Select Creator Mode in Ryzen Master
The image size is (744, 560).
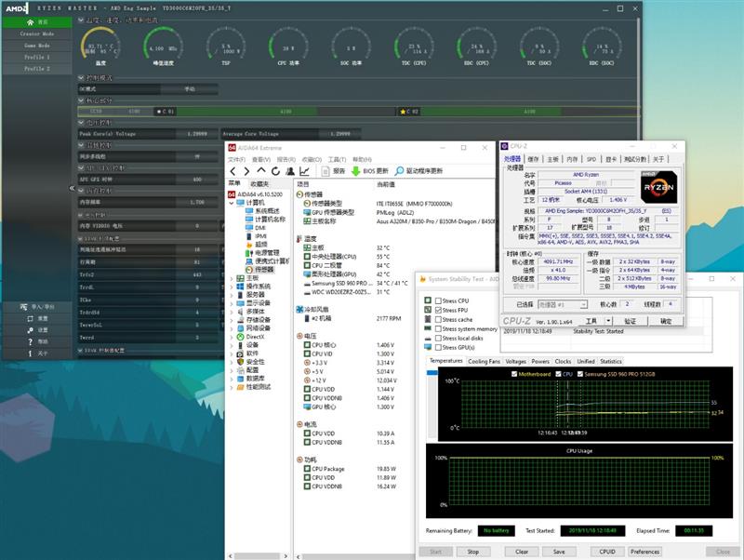(x=37, y=33)
